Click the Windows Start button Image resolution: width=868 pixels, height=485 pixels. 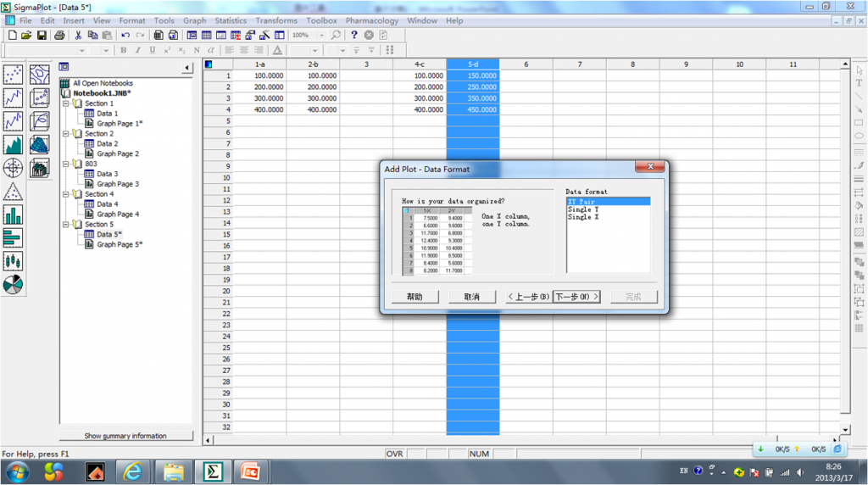[18, 472]
